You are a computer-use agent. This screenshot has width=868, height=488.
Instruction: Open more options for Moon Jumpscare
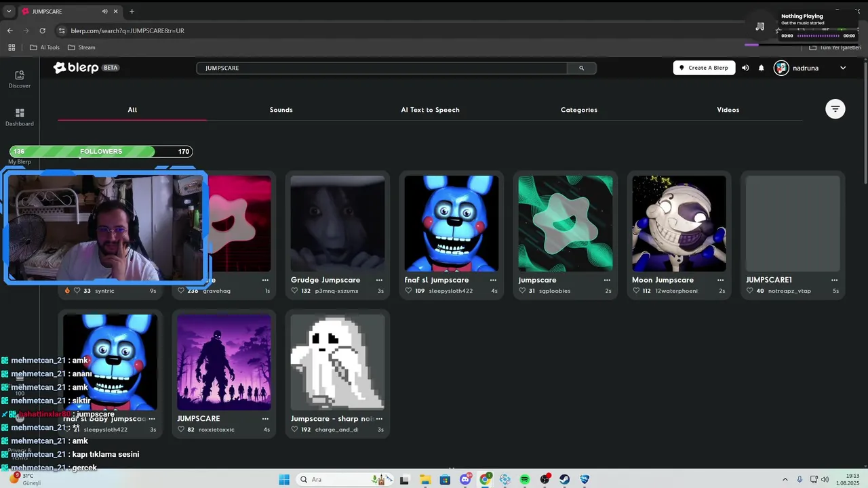(721, 280)
